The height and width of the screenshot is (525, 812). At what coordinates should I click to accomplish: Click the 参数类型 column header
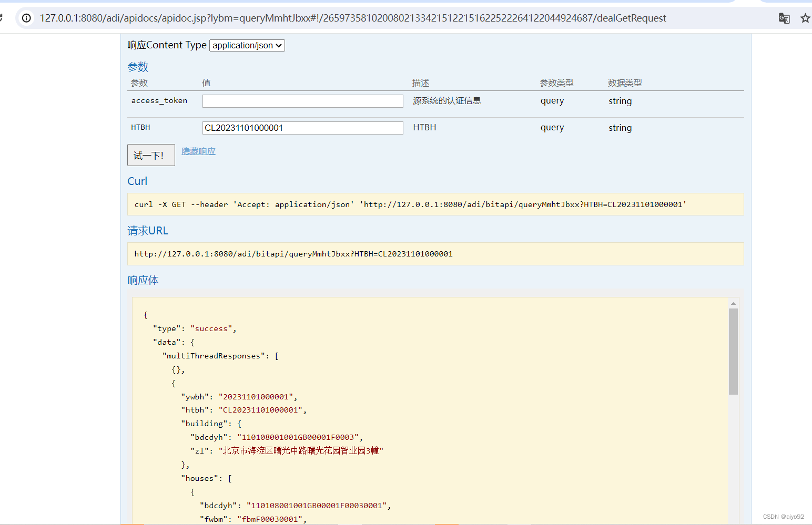tap(556, 83)
